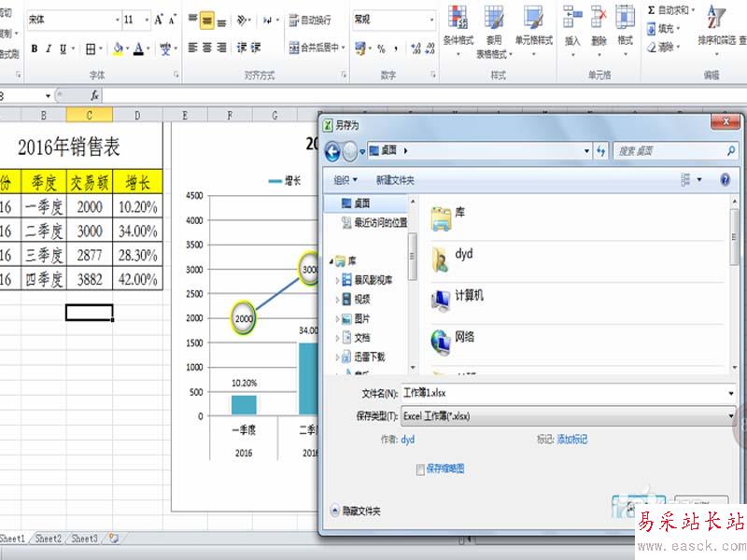The image size is (747, 560).
Task: Click refresh button beside address bar
Action: point(600,151)
